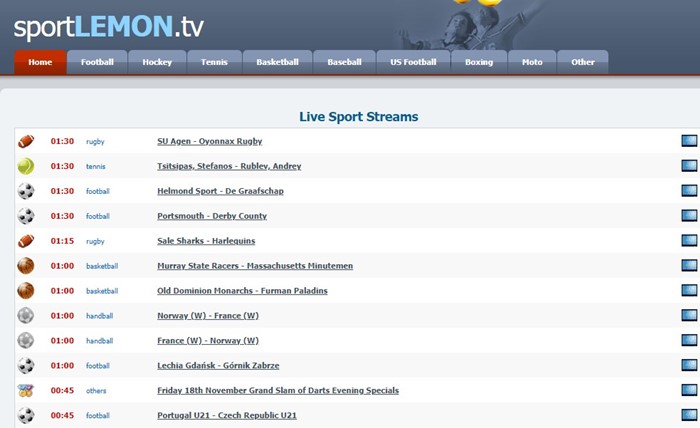Open the Portugal U21 - Czech Republic U21 link
The width and height of the screenshot is (700, 428).
[x=227, y=416]
